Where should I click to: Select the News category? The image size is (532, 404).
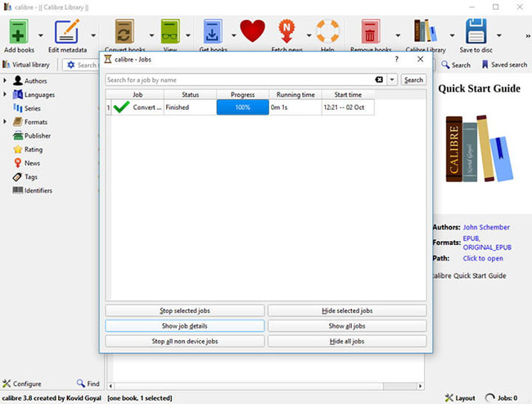27,163
